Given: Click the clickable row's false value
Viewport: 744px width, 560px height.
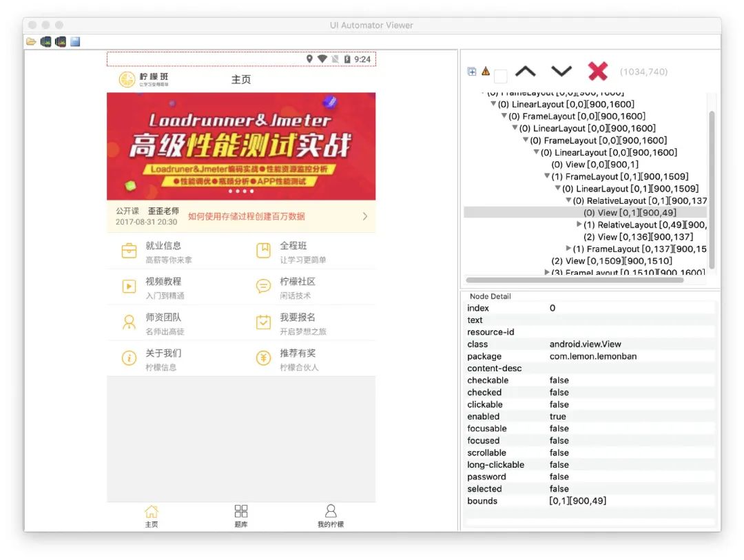Looking at the screenshot, I should point(559,404).
